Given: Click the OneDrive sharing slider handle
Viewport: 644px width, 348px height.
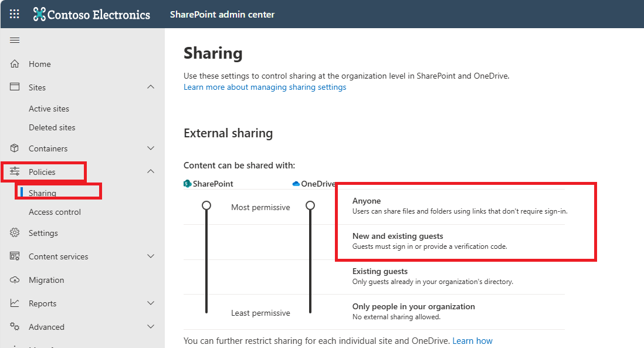Looking at the screenshot, I should (x=310, y=205).
